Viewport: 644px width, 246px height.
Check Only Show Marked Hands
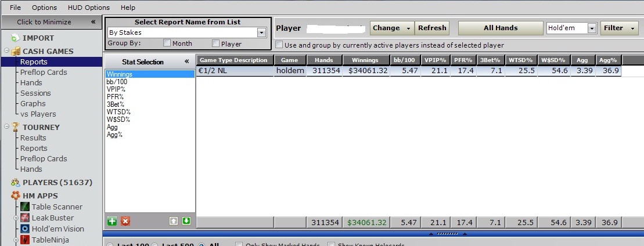point(239,245)
